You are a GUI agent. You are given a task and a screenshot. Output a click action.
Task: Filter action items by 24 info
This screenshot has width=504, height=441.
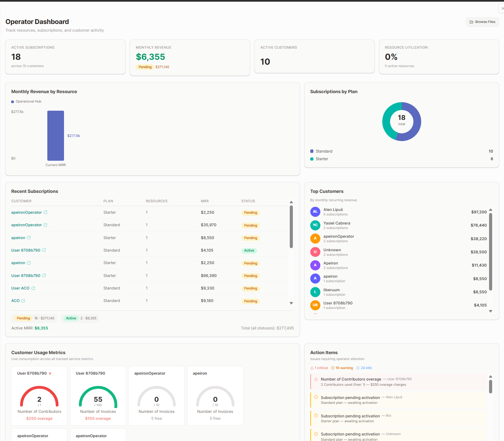[364, 368]
